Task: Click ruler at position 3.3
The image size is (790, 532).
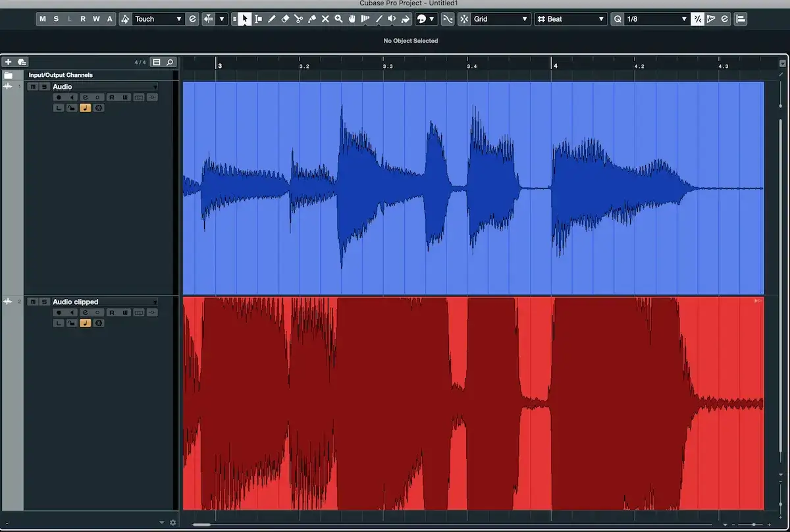Action: [388, 66]
